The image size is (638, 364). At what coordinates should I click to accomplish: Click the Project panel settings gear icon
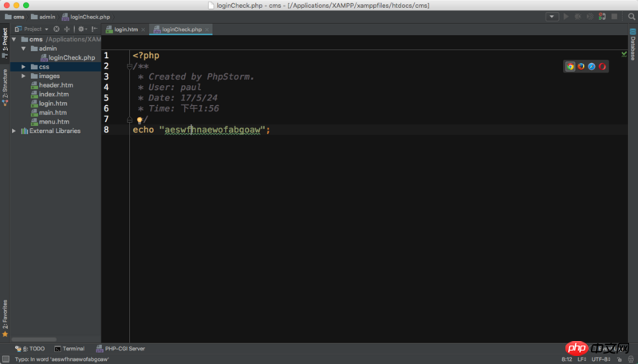81,29
